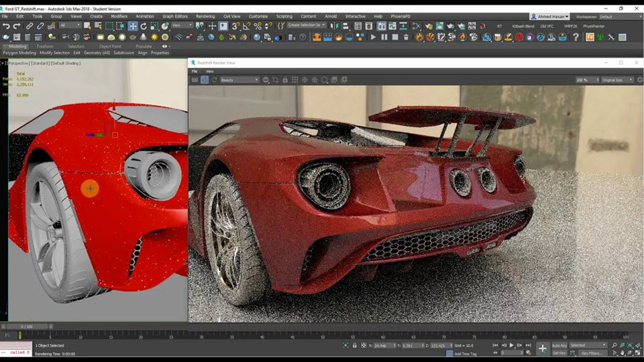Open the Mirror tool
This screenshot has width=644, height=362.
(334, 26)
